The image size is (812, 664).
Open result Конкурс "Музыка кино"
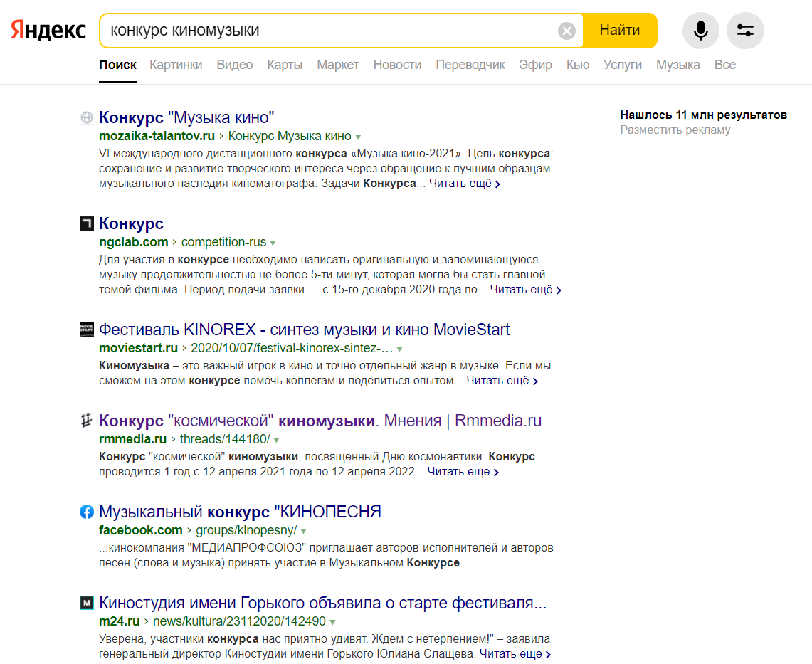pos(186,117)
